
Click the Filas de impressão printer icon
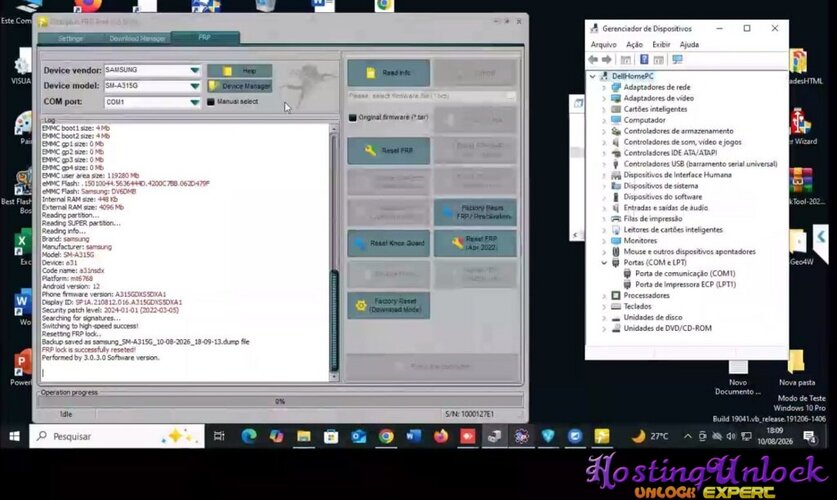point(616,219)
